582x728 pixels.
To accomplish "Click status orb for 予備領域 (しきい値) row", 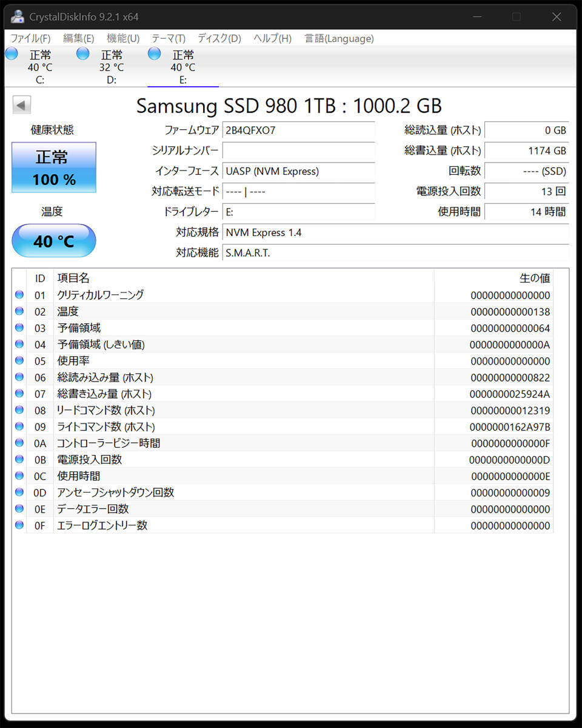I will click(x=19, y=344).
